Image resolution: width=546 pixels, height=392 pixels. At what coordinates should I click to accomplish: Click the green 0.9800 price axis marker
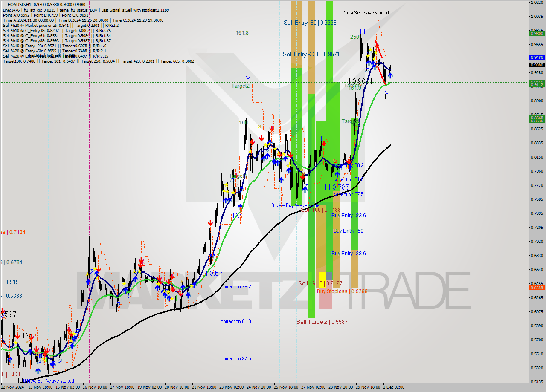click(x=537, y=33)
